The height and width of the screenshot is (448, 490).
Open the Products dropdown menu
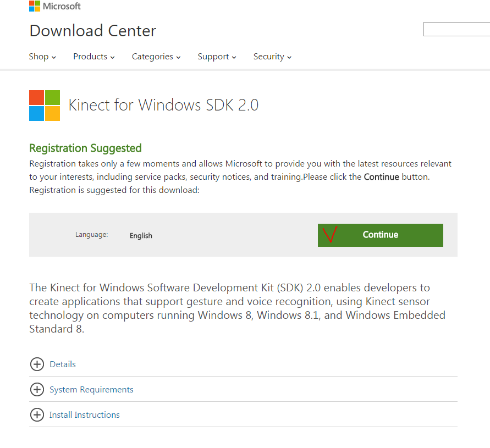94,57
